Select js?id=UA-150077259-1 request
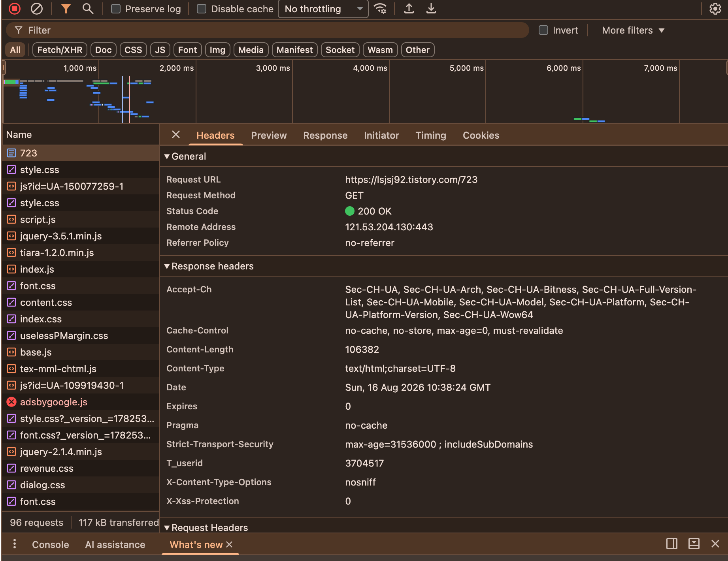The width and height of the screenshot is (728, 561). point(81,186)
